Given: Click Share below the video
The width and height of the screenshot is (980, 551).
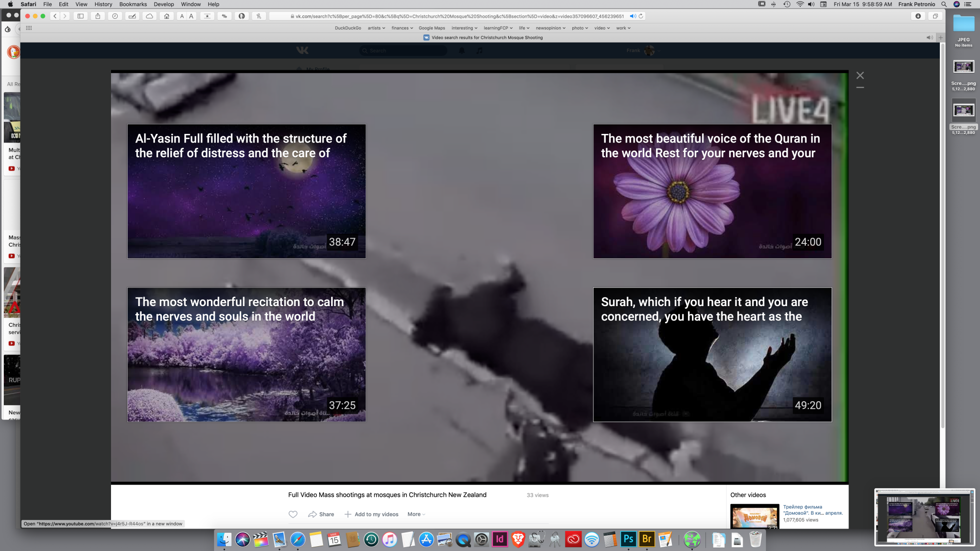Looking at the screenshot, I should [x=321, y=514].
